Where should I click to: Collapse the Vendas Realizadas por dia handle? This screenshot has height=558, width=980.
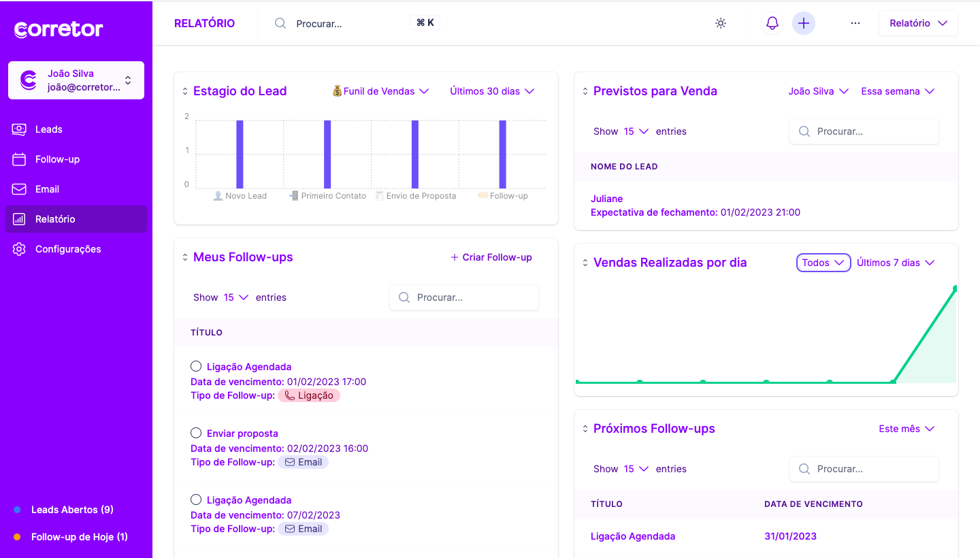pos(585,263)
